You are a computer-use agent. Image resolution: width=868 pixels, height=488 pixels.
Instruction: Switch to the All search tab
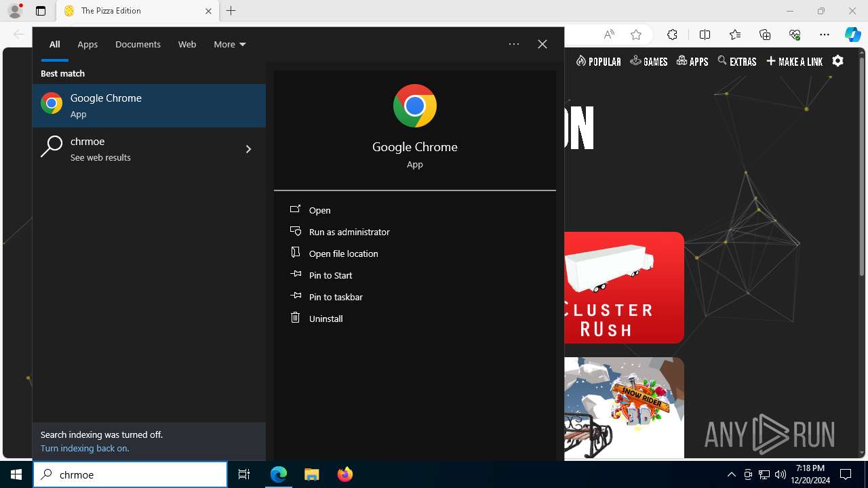click(x=54, y=44)
